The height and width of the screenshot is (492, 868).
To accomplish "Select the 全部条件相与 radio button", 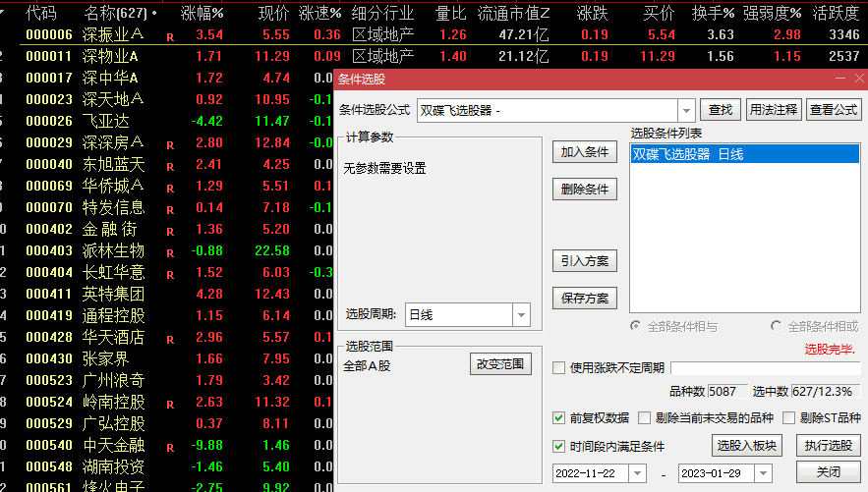I will pyautogui.click(x=635, y=326).
